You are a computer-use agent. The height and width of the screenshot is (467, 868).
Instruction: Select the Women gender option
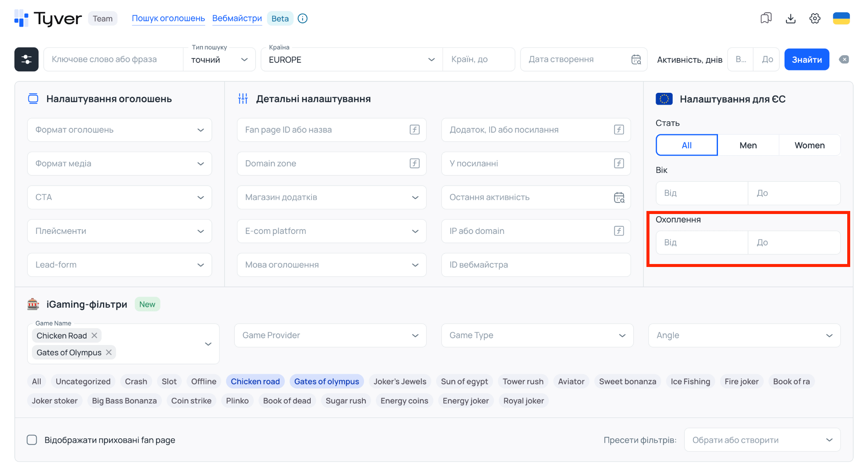pos(810,145)
